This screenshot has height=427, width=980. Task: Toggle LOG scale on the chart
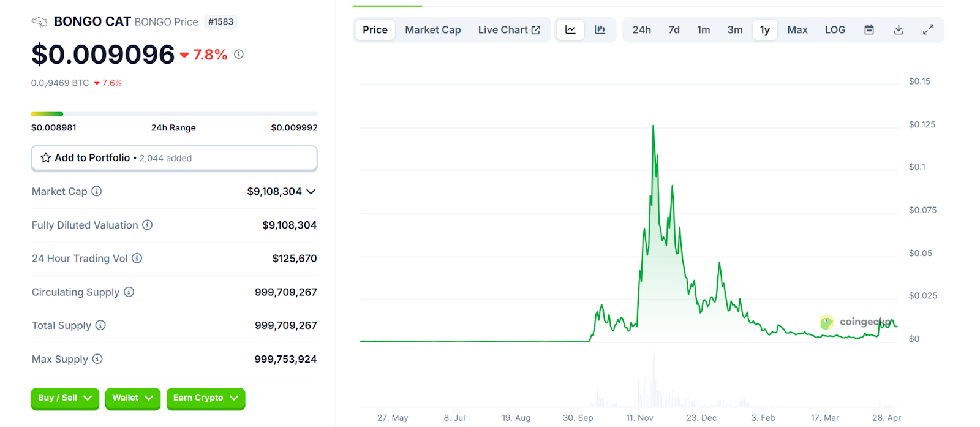pos(835,29)
